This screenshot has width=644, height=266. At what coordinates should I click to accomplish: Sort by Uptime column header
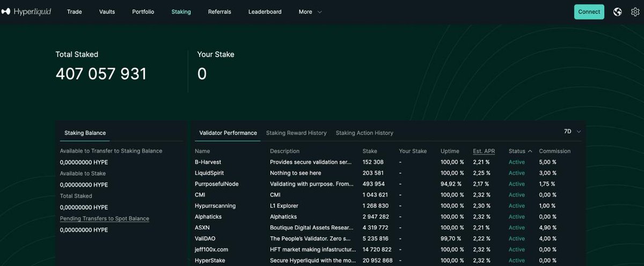pyautogui.click(x=450, y=151)
